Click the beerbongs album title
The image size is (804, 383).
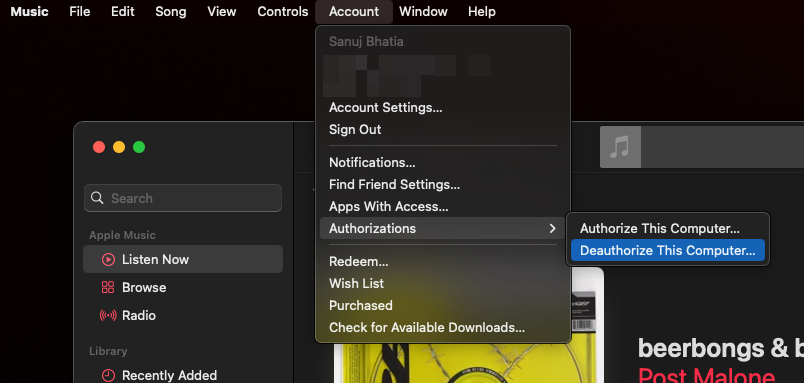[721, 349]
